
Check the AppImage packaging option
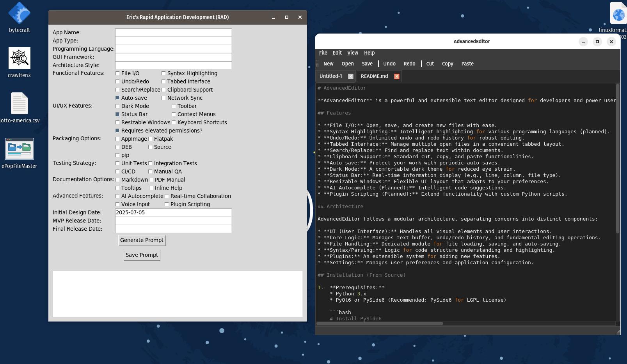click(x=117, y=139)
